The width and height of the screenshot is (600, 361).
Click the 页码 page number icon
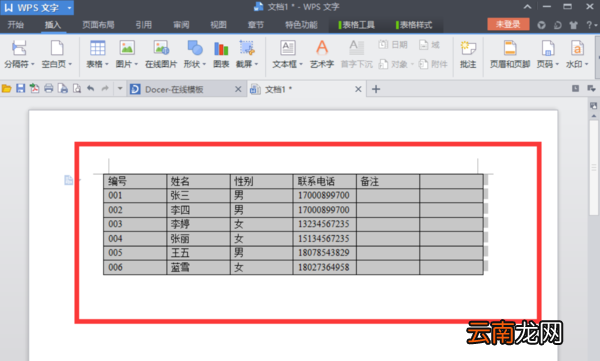tap(548, 48)
